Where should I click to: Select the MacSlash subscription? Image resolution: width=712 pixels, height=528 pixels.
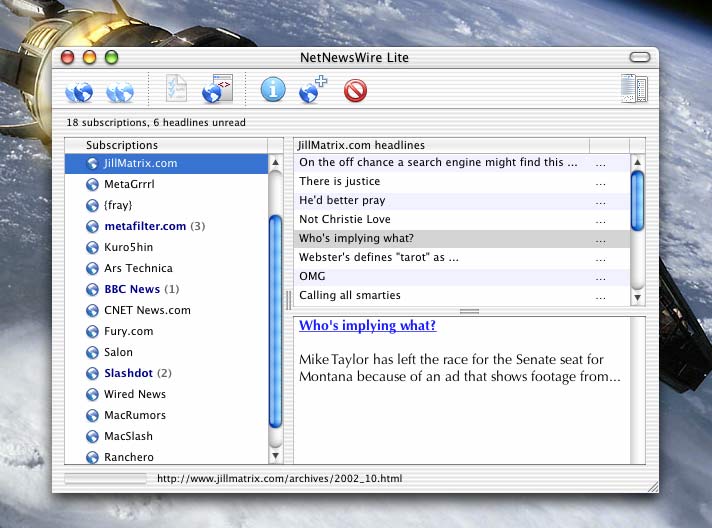(167, 436)
